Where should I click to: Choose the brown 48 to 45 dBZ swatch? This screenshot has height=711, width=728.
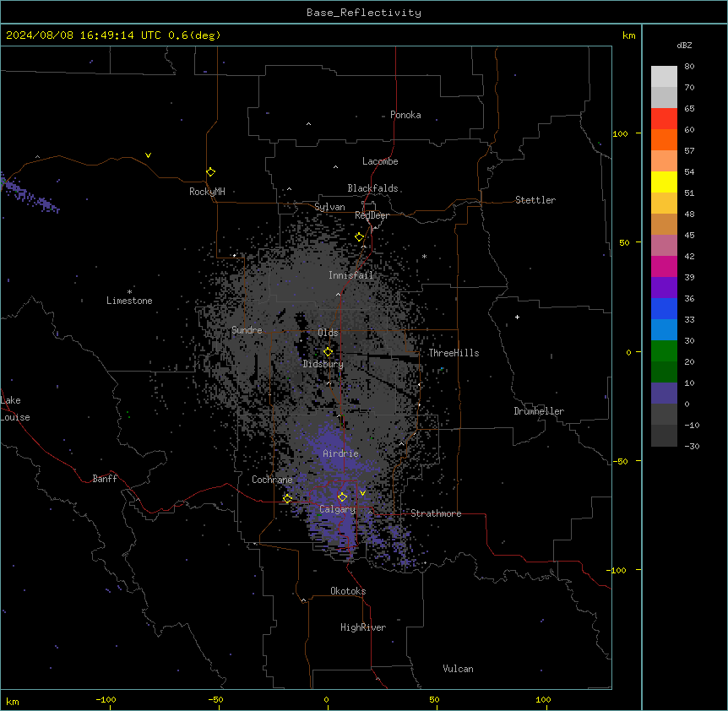click(664, 224)
